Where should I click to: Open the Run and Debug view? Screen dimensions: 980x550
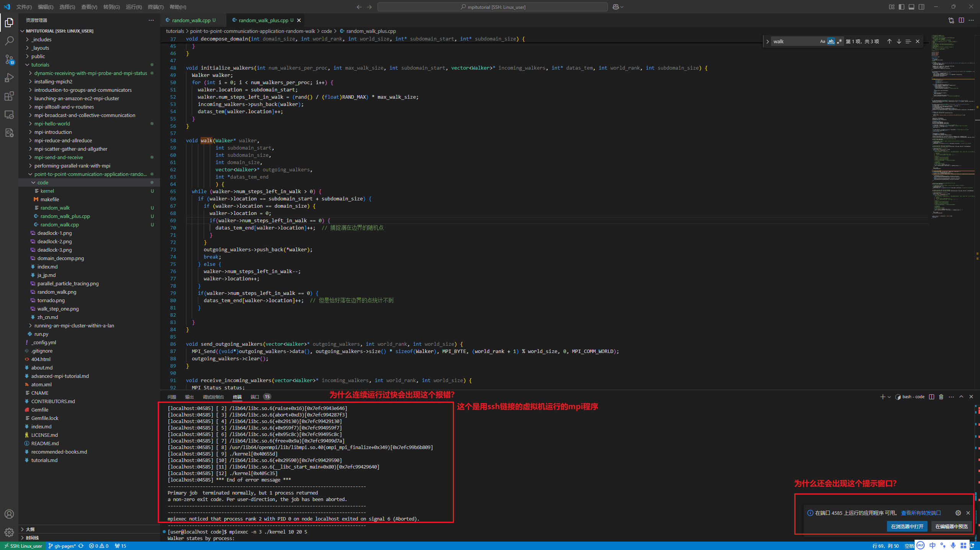click(9, 78)
